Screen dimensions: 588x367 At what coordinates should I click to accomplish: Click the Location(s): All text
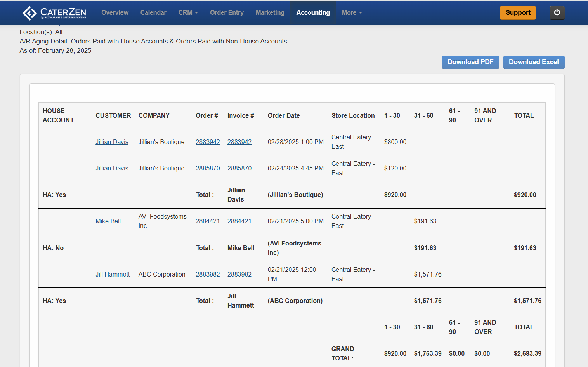tap(41, 32)
